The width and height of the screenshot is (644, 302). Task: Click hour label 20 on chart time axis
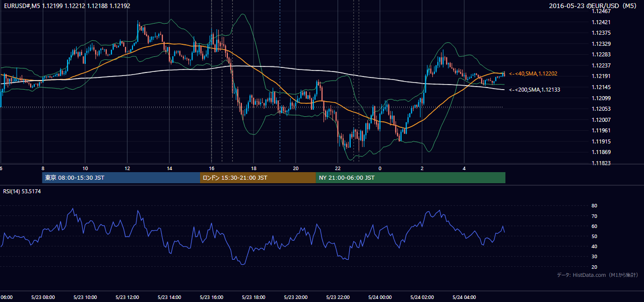pyautogui.click(x=296, y=168)
